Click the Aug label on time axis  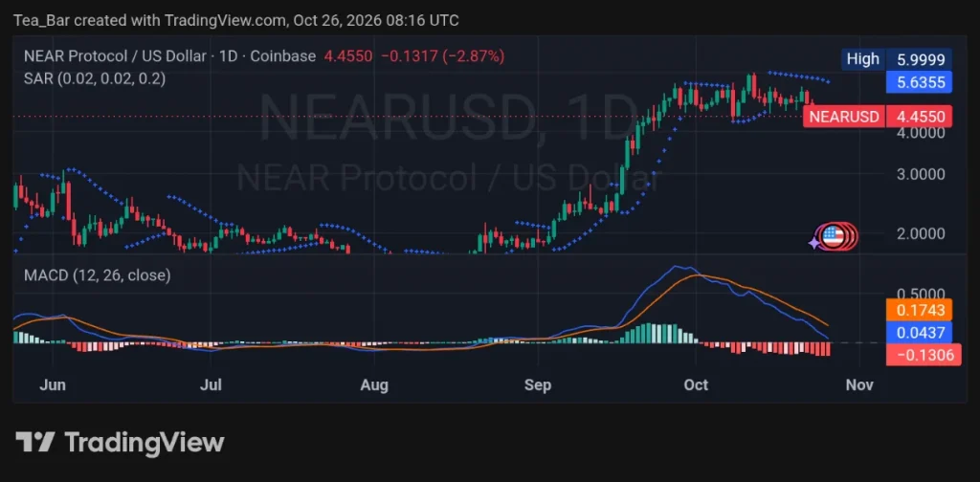point(374,385)
